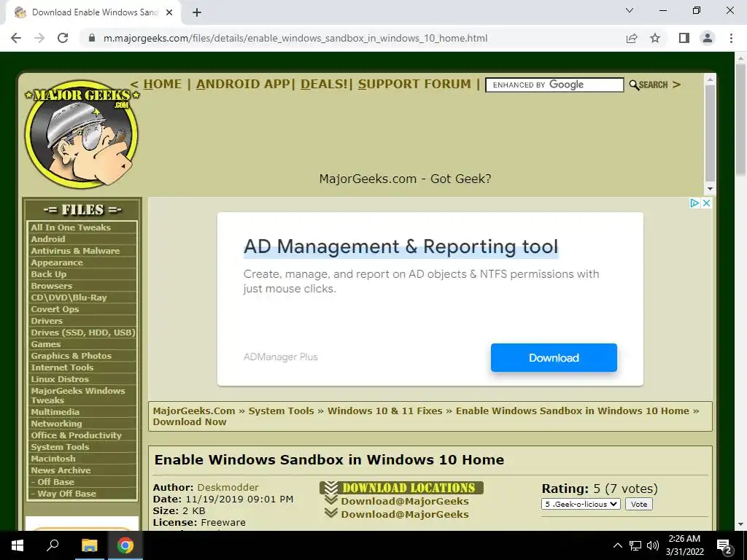Open volume speaker tray icon
747x560 pixels.
(x=653, y=545)
